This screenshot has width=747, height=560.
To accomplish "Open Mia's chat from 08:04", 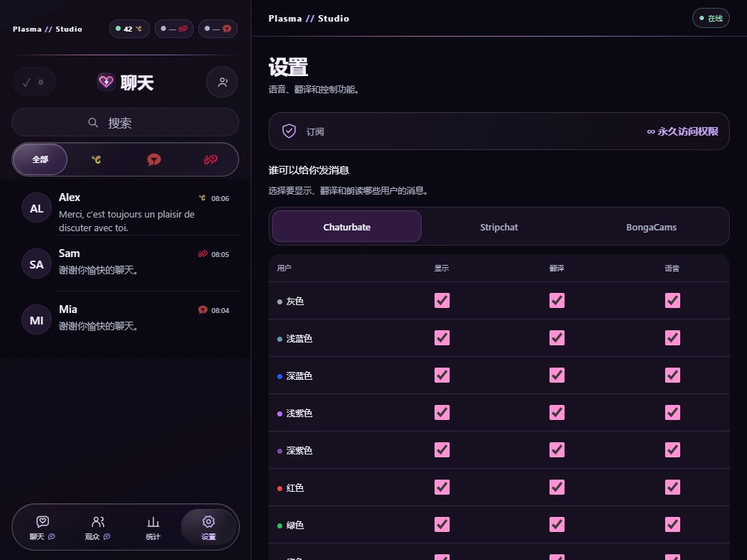I will [x=125, y=319].
